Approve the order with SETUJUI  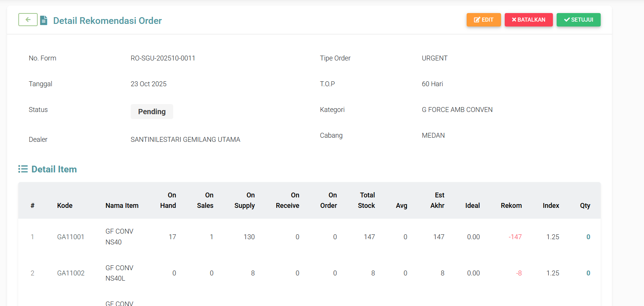coord(578,20)
